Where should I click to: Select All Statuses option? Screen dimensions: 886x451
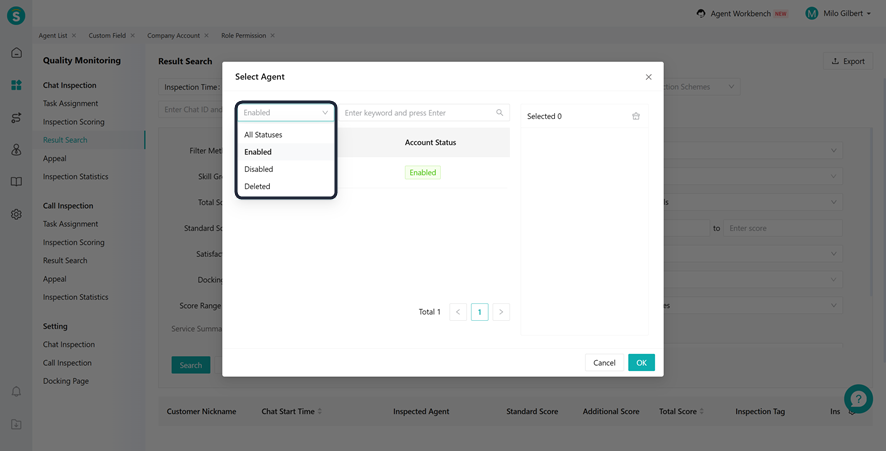(286, 135)
